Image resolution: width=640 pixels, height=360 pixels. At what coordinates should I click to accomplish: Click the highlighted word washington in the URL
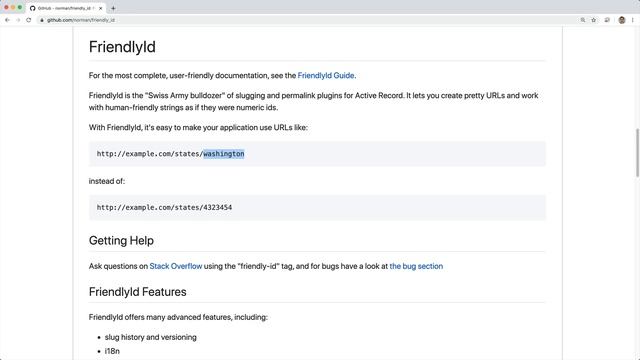[x=224, y=154]
